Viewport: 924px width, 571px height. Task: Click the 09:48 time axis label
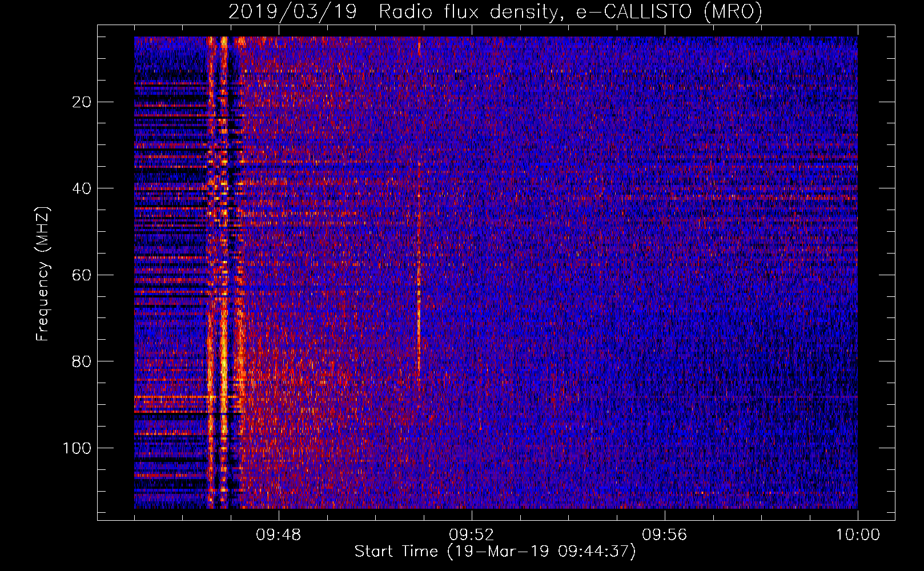(x=278, y=535)
